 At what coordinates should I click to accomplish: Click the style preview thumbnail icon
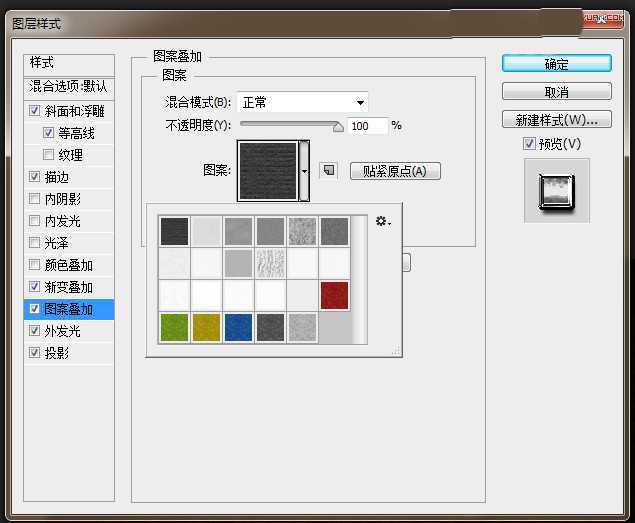coord(557,190)
